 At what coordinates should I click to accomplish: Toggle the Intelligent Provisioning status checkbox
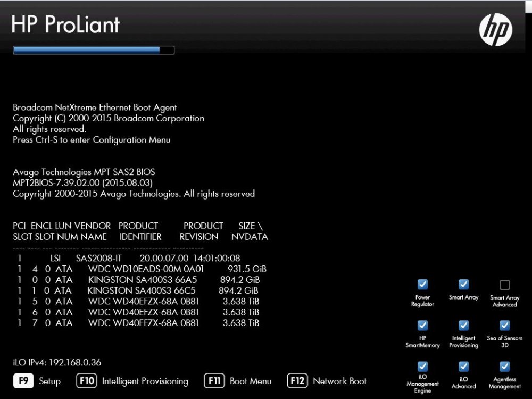pos(463,326)
